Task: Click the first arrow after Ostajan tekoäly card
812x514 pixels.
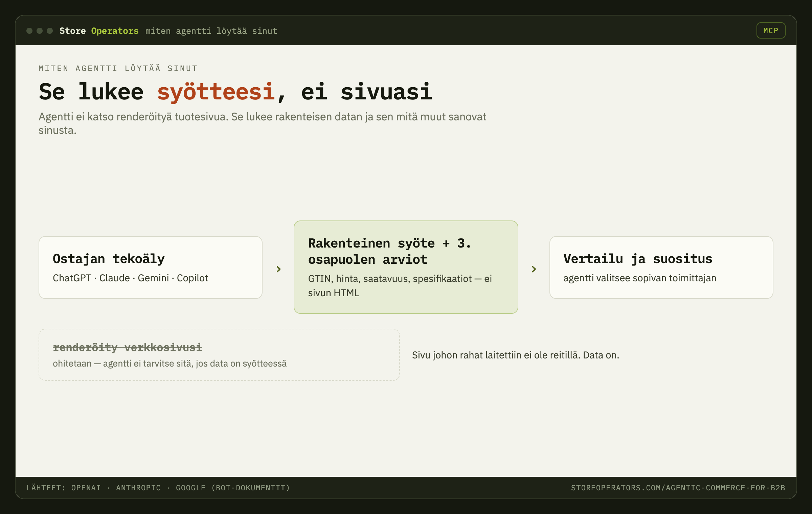Action: coord(278,269)
